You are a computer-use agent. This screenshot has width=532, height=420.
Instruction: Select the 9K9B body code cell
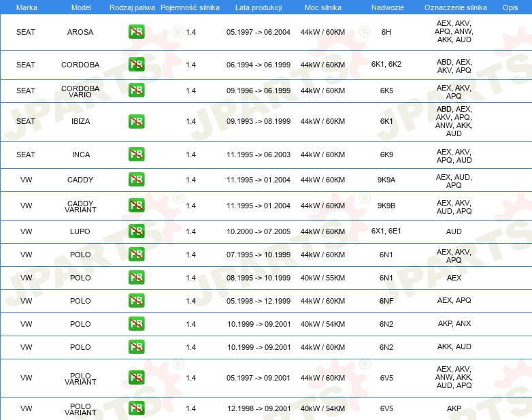point(386,206)
